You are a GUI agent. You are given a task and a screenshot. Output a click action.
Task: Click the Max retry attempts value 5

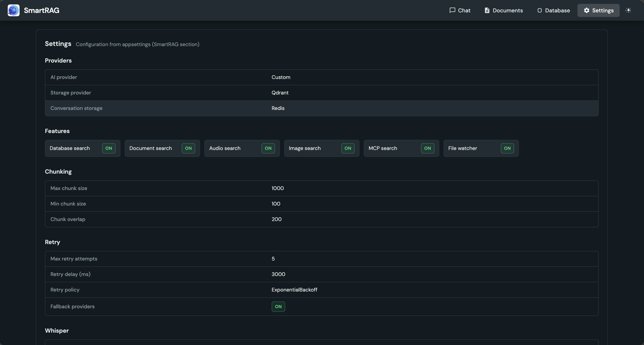point(273,259)
